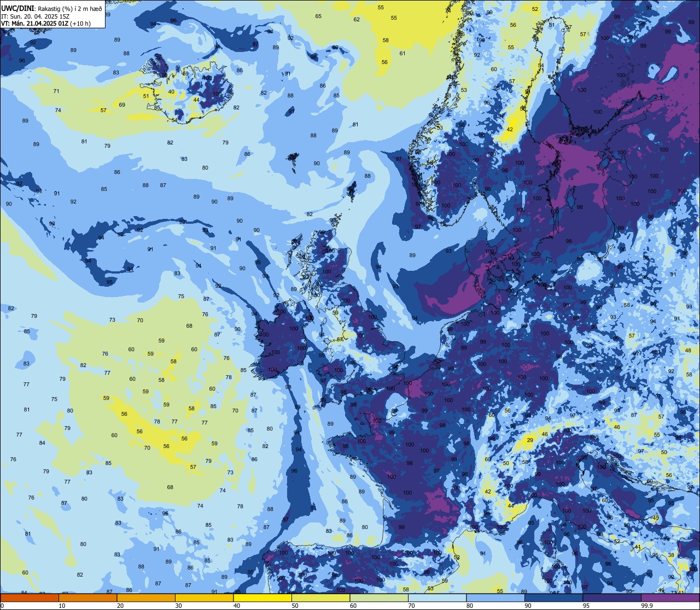This screenshot has height=610, width=700.
Task: Click the 0–10% dark orange legend swatch
Action: pos(30,597)
